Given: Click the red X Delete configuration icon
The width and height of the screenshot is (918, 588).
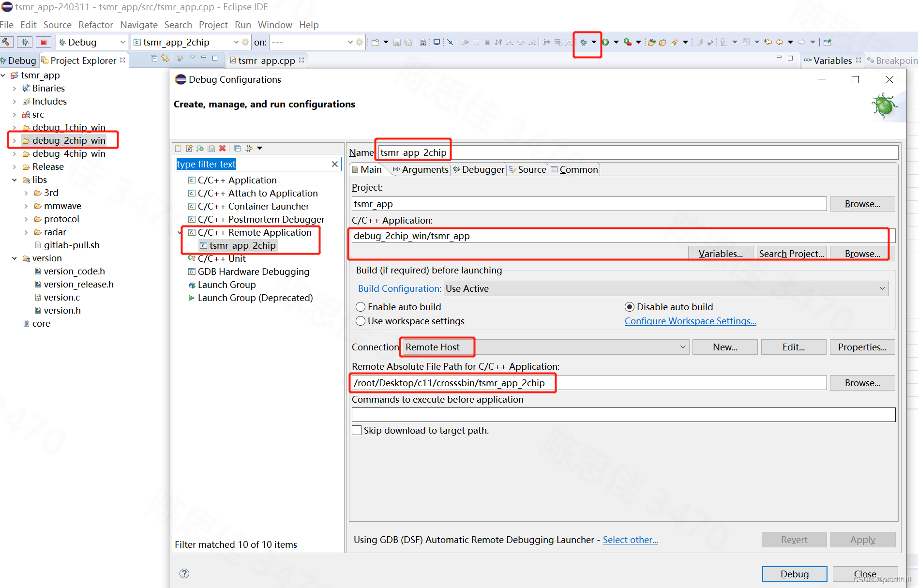Looking at the screenshot, I should click(x=222, y=148).
